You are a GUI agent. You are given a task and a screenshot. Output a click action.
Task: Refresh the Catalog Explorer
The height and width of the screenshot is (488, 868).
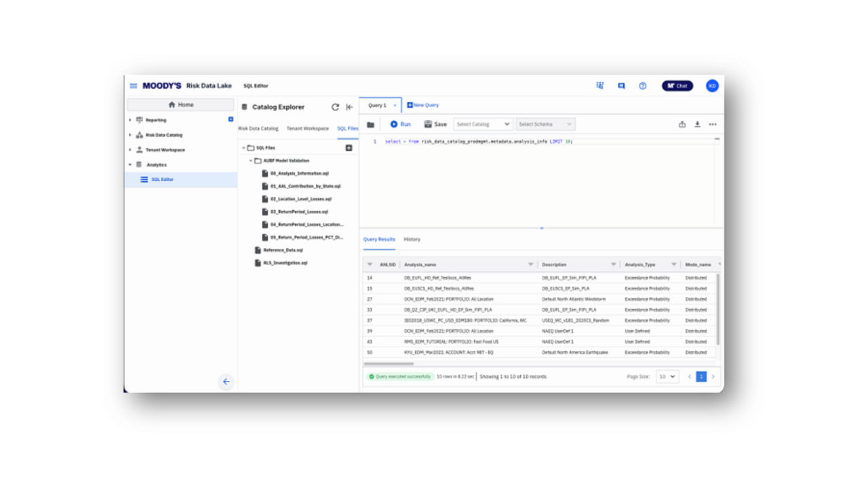coord(335,107)
